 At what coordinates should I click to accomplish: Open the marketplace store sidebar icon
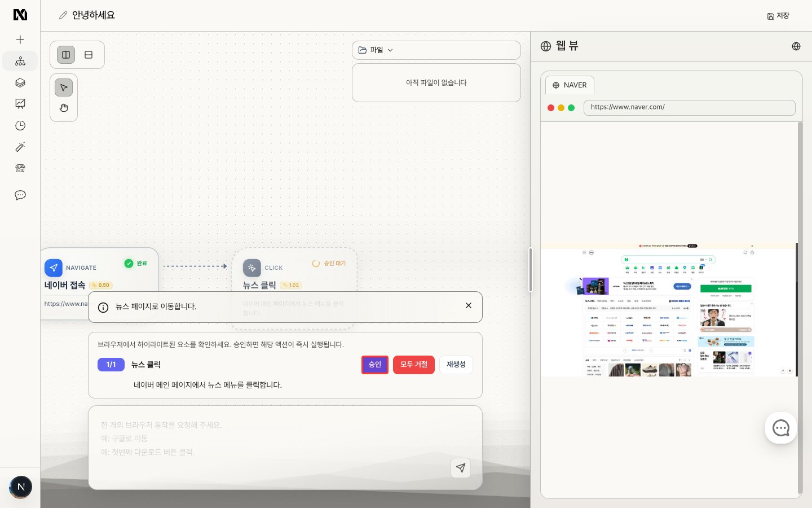click(20, 168)
